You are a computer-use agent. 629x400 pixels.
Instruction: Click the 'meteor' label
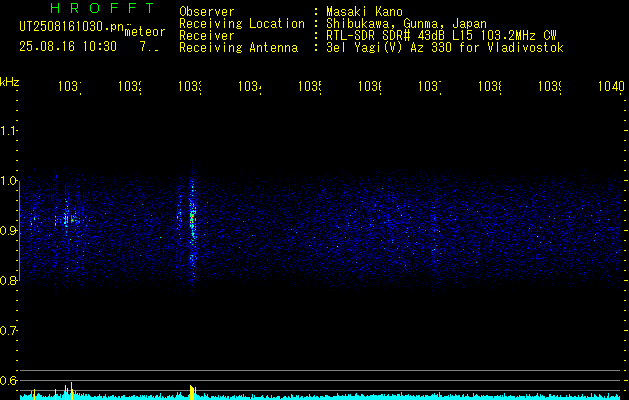tap(145, 32)
